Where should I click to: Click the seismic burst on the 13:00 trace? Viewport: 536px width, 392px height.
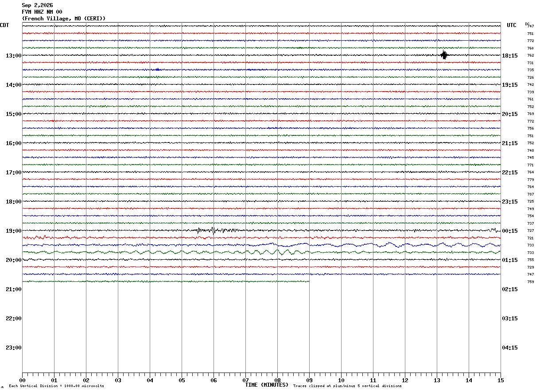click(444, 55)
